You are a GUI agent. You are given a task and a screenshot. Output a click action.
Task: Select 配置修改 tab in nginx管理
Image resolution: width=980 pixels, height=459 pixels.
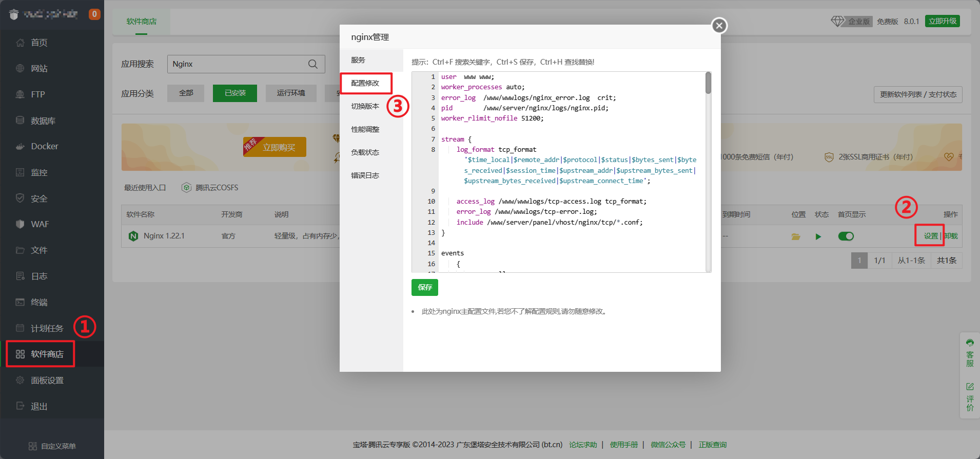point(371,83)
